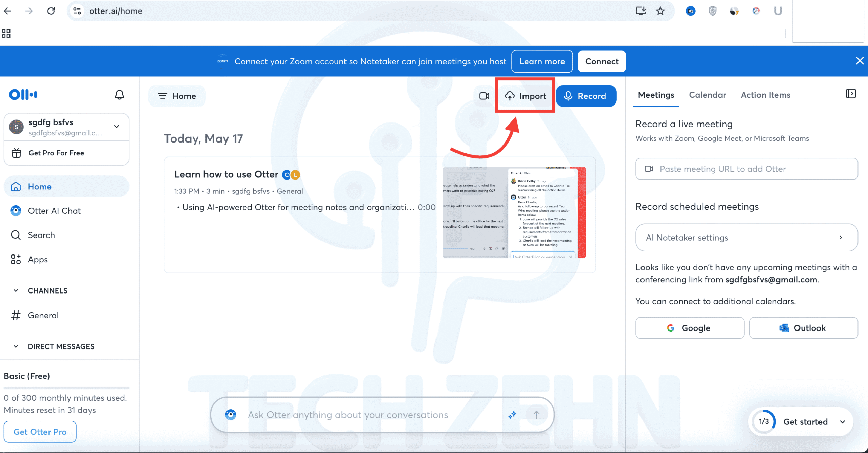Open Learn how to use Otter conversation
This screenshot has width=868, height=453.
226,174
